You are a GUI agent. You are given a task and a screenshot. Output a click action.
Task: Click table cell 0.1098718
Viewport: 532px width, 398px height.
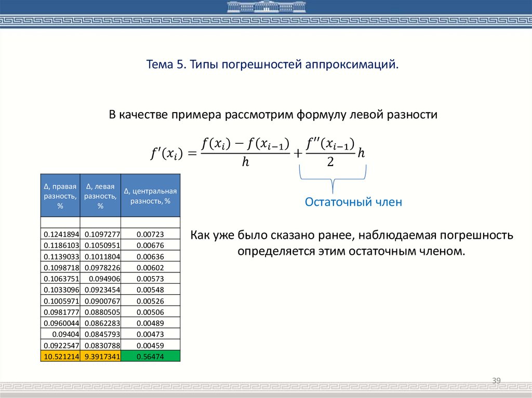click(x=60, y=267)
